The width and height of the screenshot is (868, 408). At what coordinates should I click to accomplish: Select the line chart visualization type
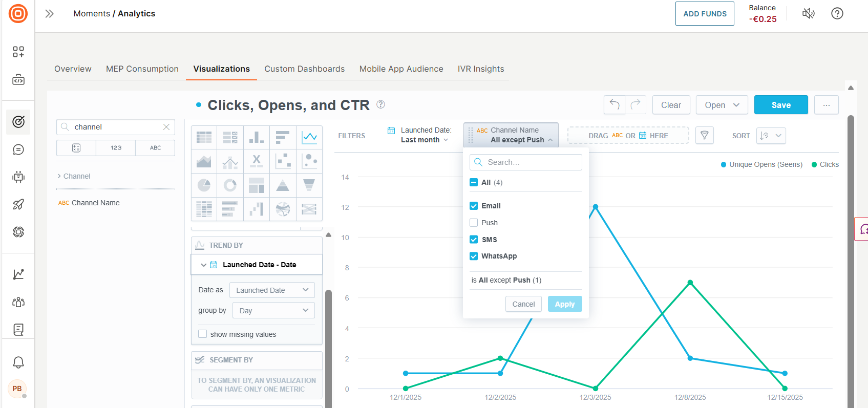click(309, 137)
